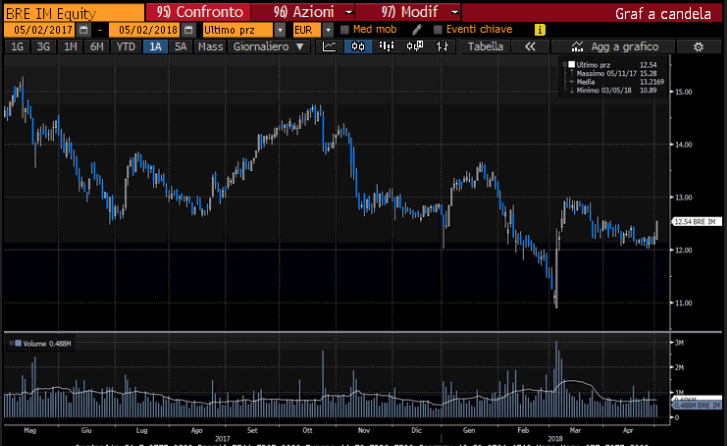Click EUR currency field
Screen dimensions: 727x446
click(x=306, y=30)
